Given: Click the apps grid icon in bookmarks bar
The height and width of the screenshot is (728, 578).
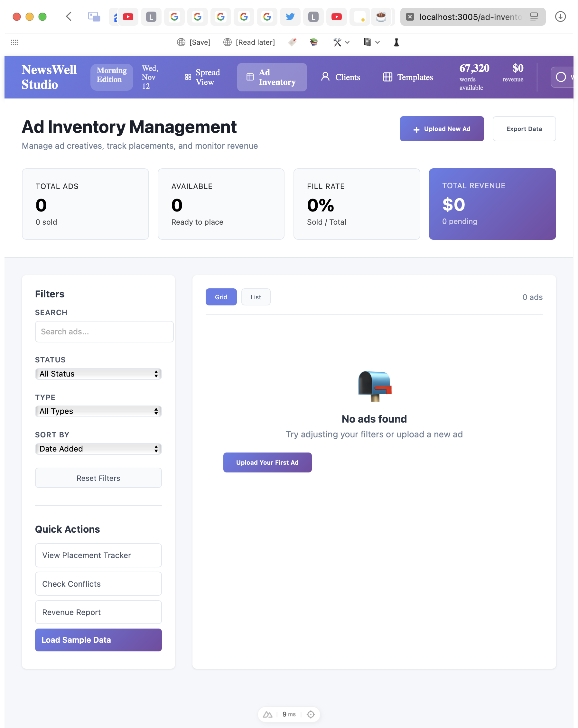Looking at the screenshot, I should (x=14, y=42).
